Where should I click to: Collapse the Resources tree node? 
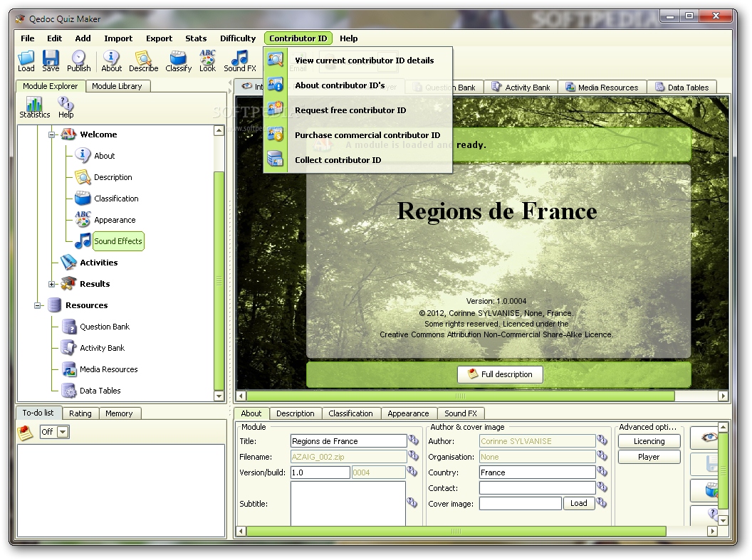click(38, 306)
